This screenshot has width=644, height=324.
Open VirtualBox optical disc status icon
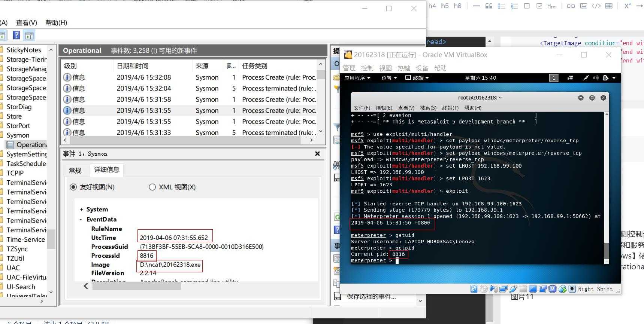point(484,289)
